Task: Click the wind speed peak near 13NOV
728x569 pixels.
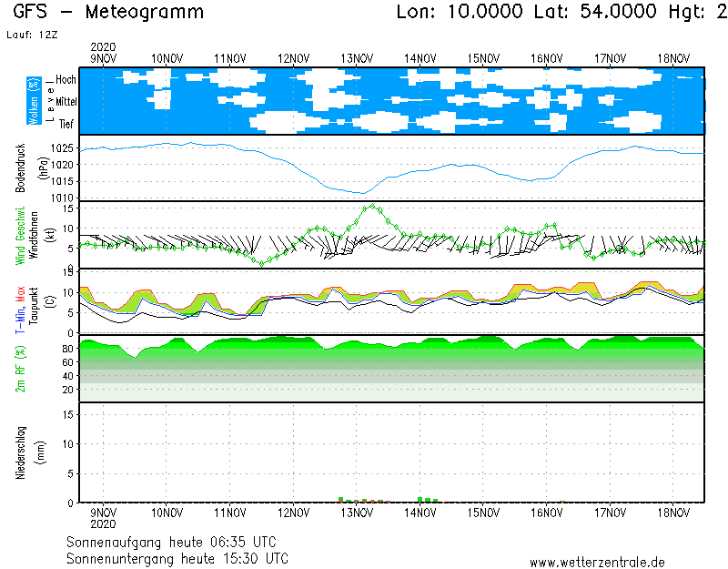Action: tap(372, 207)
